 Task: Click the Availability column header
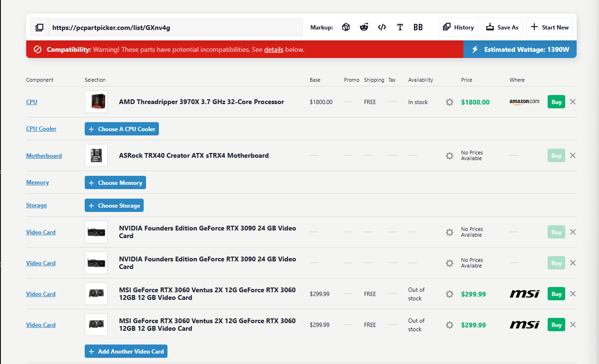click(x=421, y=80)
